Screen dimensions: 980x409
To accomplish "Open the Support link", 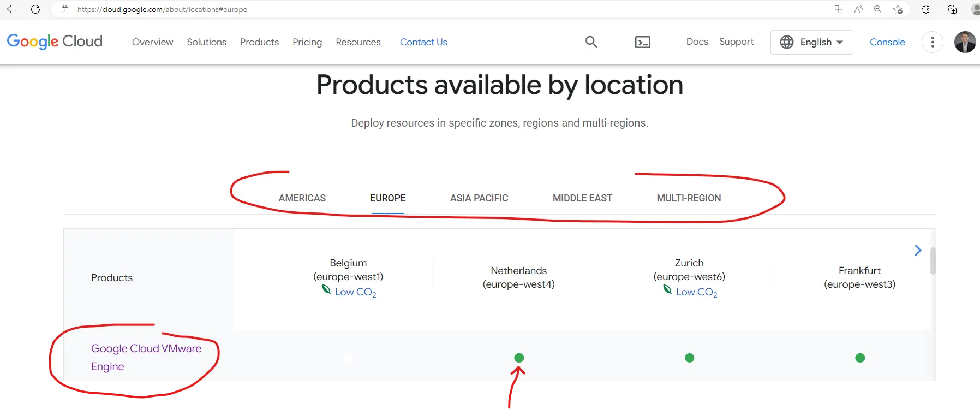I will pyautogui.click(x=736, y=42).
